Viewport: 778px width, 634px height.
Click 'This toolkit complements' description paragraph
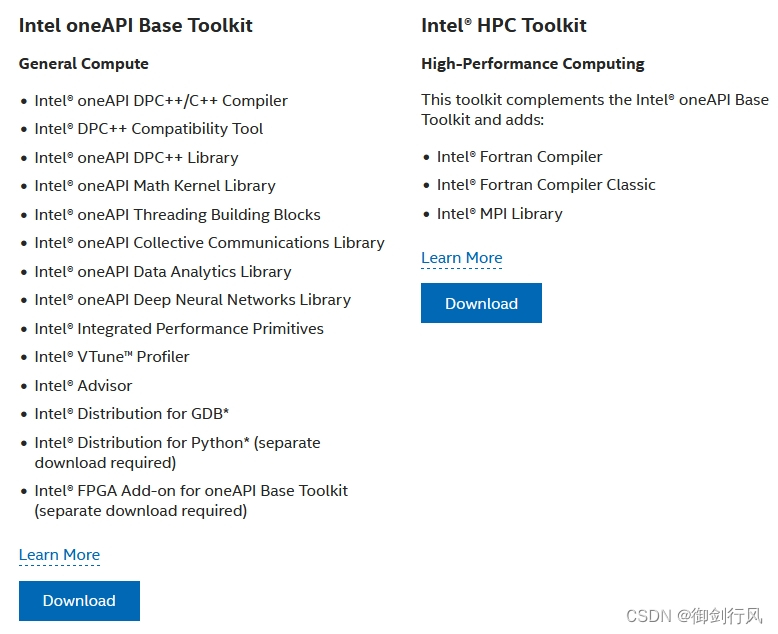595,110
